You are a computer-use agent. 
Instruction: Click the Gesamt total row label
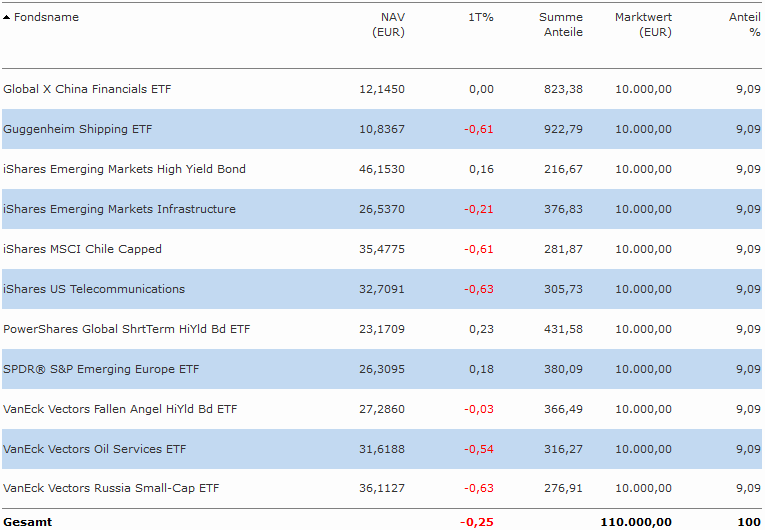[x=28, y=521]
